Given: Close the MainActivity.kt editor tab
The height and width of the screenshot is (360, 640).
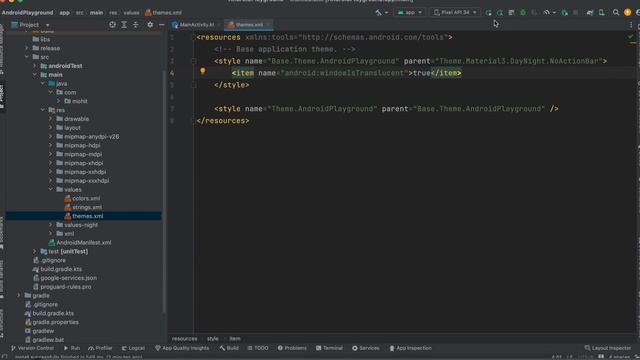Looking at the screenshot, I should click(219, 25).
